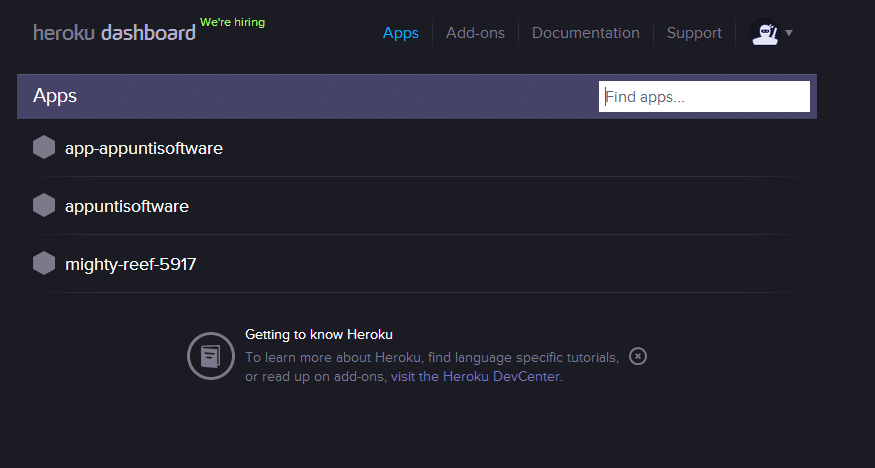Screen dimensions: 875x468
Task: Click the heroku dashboard logo
Action: pos(114,33)
